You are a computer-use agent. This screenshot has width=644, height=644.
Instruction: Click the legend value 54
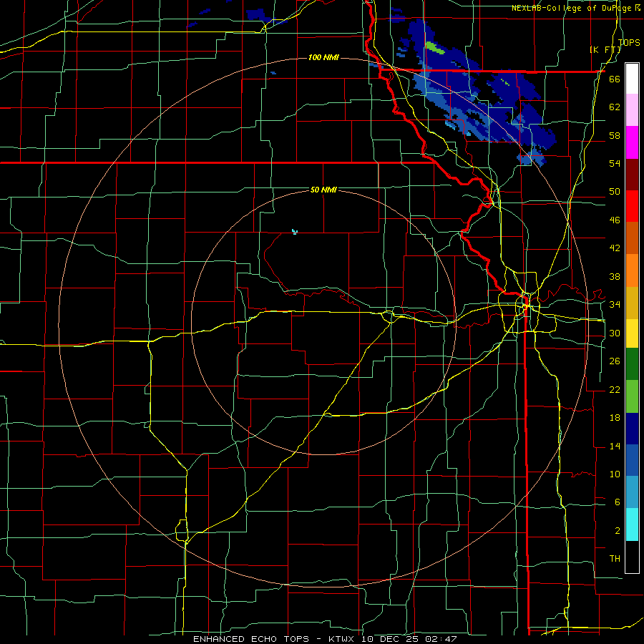coord(615,163)
